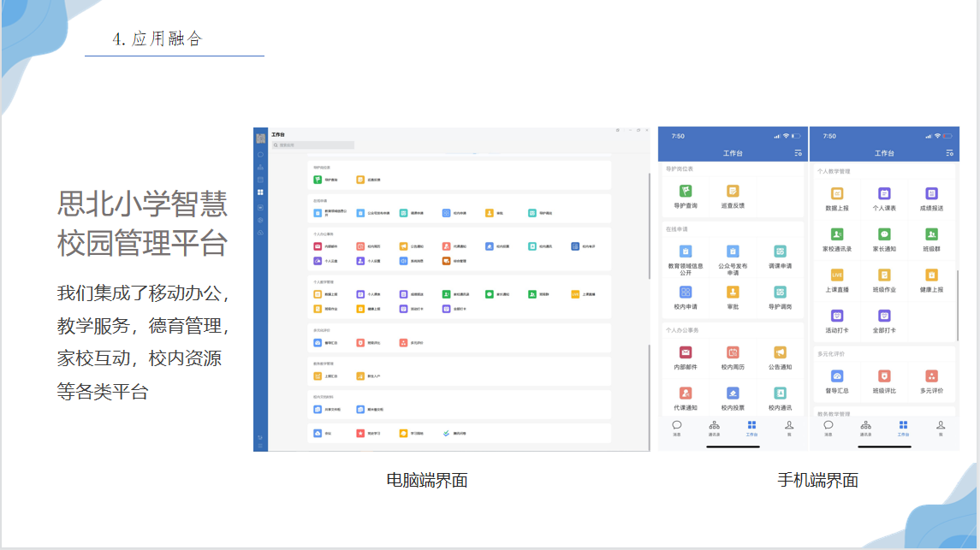The height and width of the screenshot is (550, 980).
Task: Open the list settings icon on left phone header
Action: tap(798, 153)
